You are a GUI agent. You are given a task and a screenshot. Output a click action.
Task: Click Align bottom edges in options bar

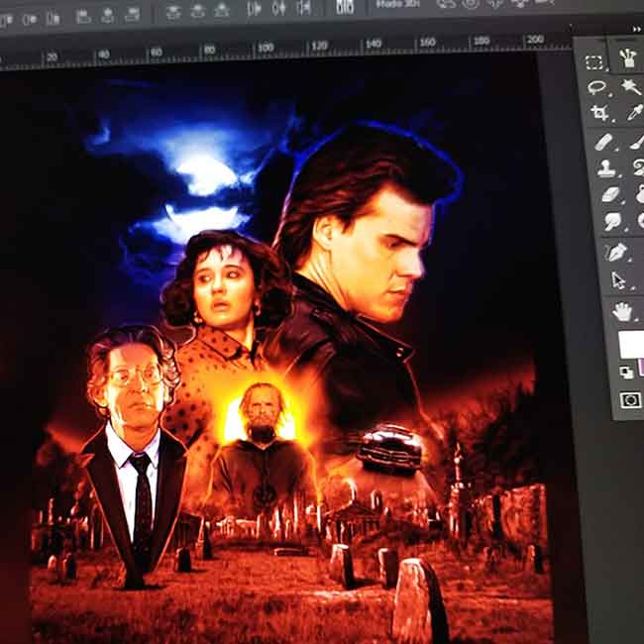tap(53, 18)
